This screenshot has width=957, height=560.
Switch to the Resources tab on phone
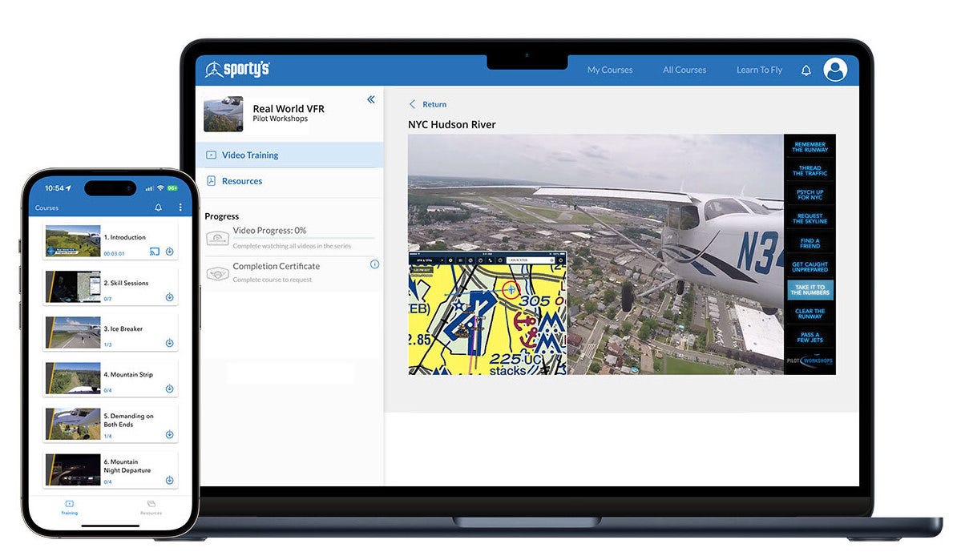pos(151,508)
